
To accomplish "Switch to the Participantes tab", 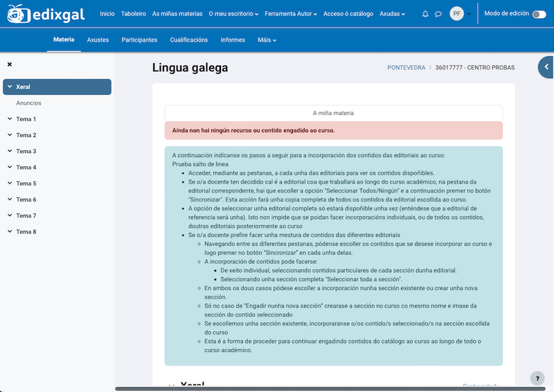I will coord(139,40).
